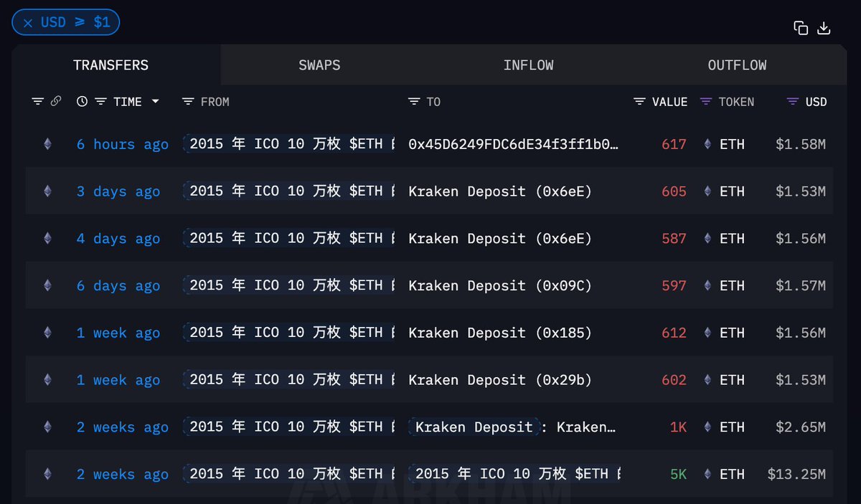The height and width of the screenshot is (504, 861).
Task: Open the 6 hours ago transaction link
Action: tap(123, 144)
